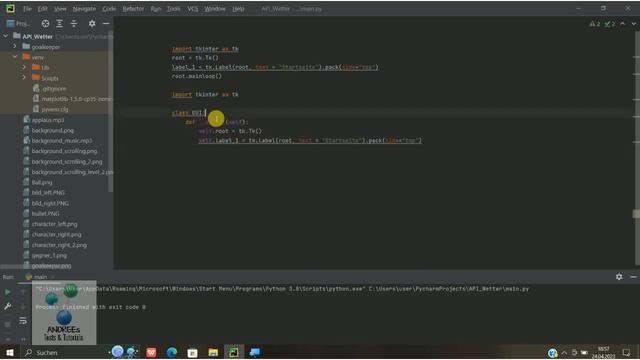Select background.png in project tree
The image size is (640, 360).
49,130
